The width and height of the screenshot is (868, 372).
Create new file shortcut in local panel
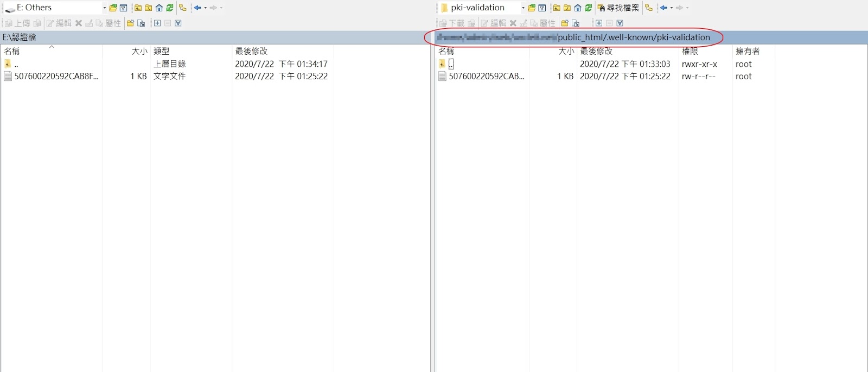141,23
